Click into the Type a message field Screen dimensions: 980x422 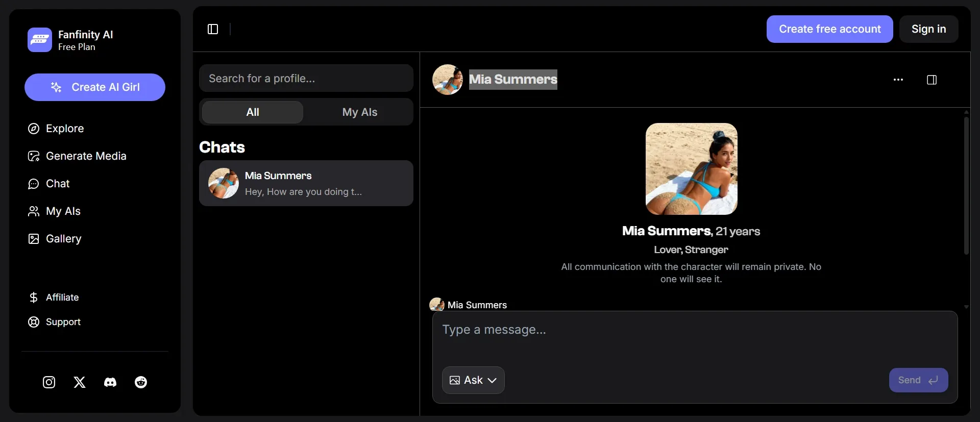click(x=695, y=330)
